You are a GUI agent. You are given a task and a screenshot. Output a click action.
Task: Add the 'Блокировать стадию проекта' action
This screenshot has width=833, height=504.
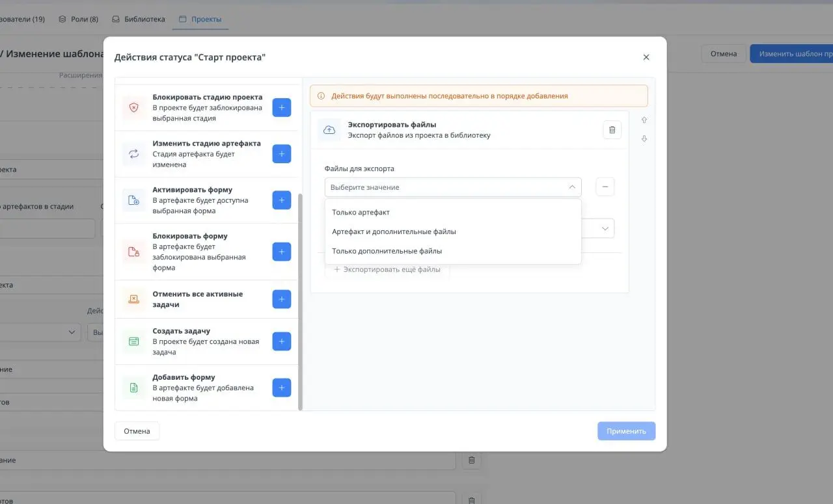pos(281,108)
